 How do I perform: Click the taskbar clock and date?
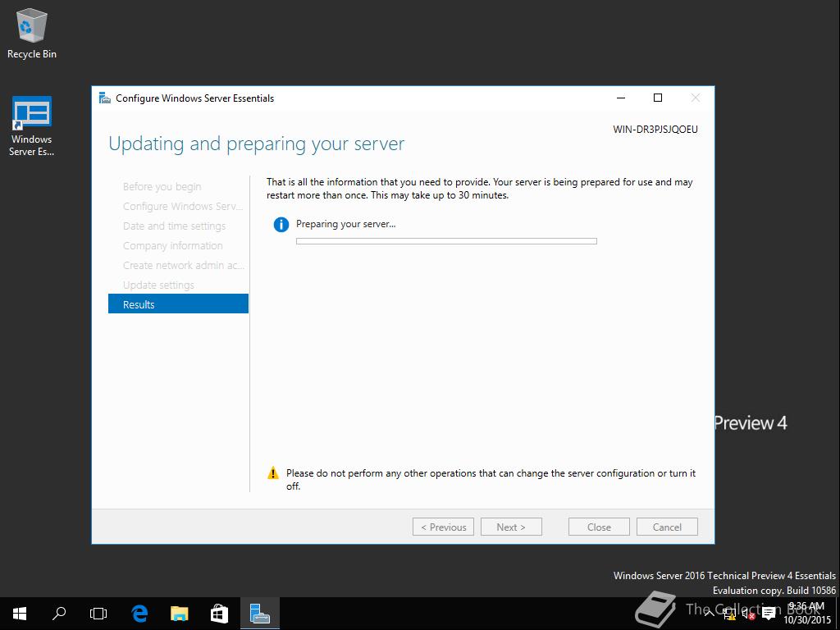pyautogui.click(x=807, y=614)
